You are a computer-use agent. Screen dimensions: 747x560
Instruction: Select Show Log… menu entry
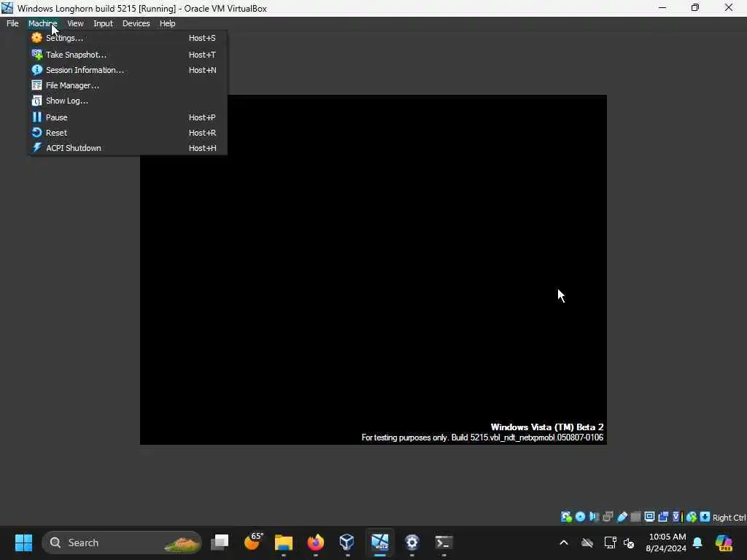tap(127, 101)
